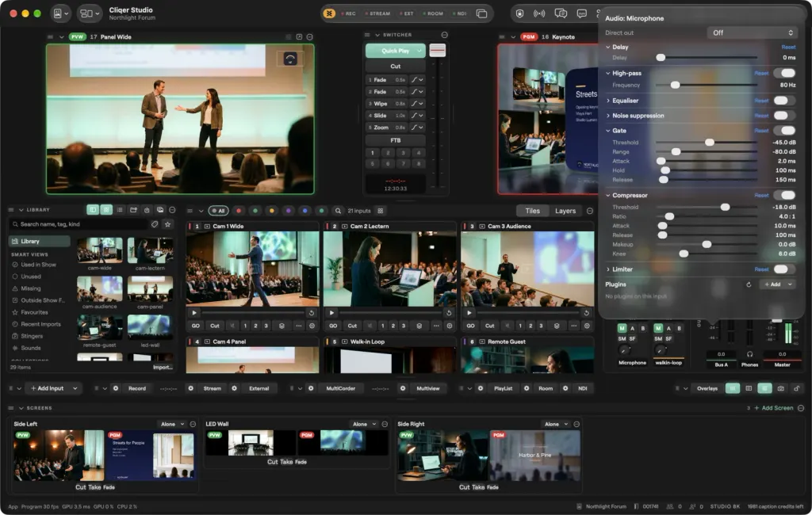This screenshot has height=515, width=812.
Task: Collapse the Compressor section
Action: [608, 195]
